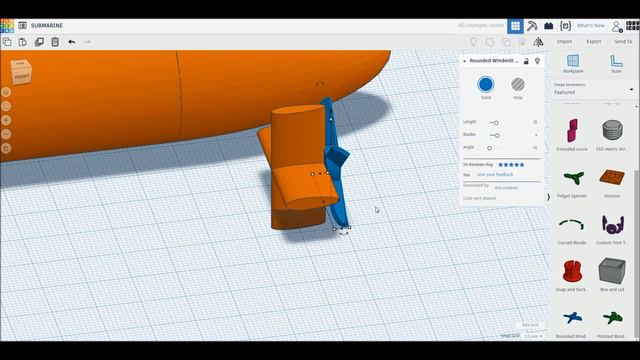
Task: Select the blue propeller shape in viewport
Action: 338,163
